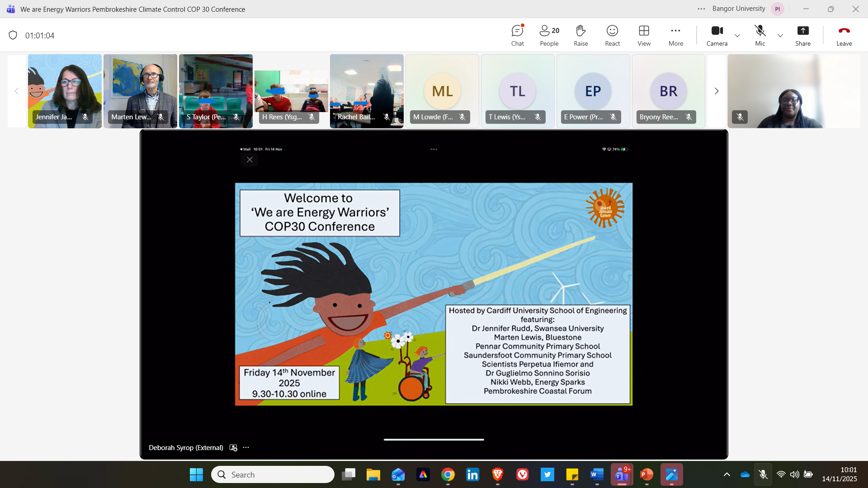
Task: Unmute the Mic in the toolbar
Action: (760, 35)
